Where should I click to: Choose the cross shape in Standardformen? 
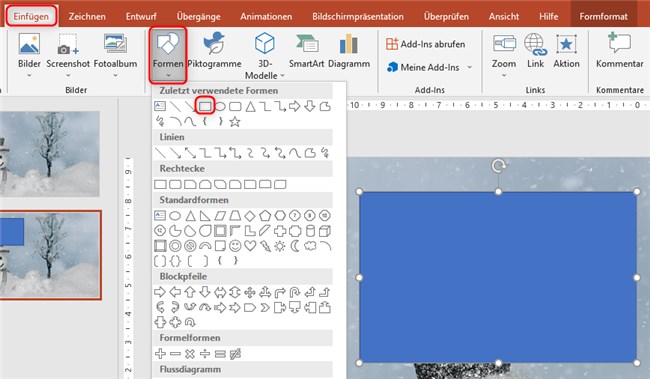(280, 231)
